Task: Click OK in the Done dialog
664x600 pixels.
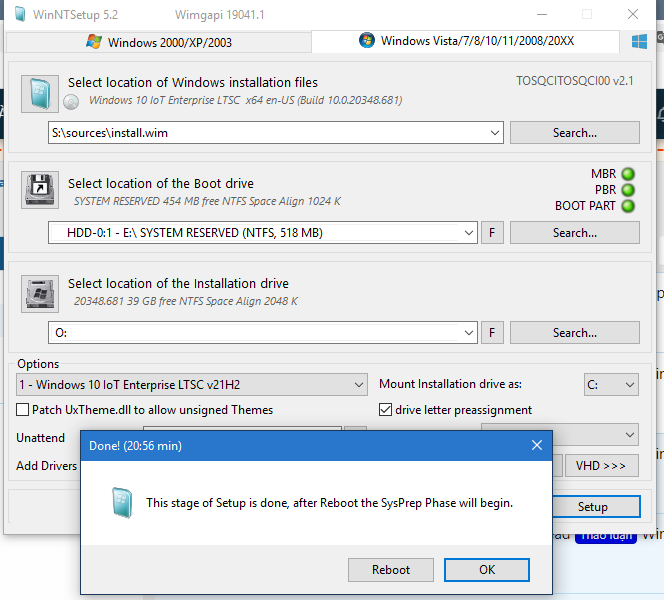Action: coord(487,570)
